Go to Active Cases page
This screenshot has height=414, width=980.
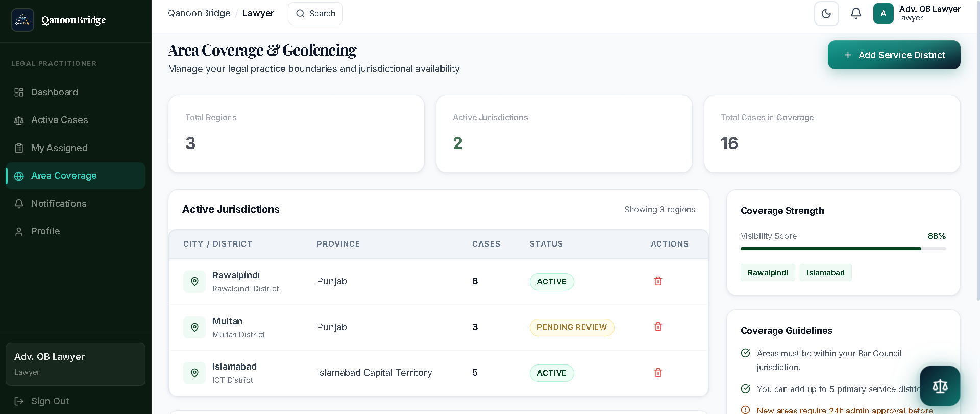[76, 120]
